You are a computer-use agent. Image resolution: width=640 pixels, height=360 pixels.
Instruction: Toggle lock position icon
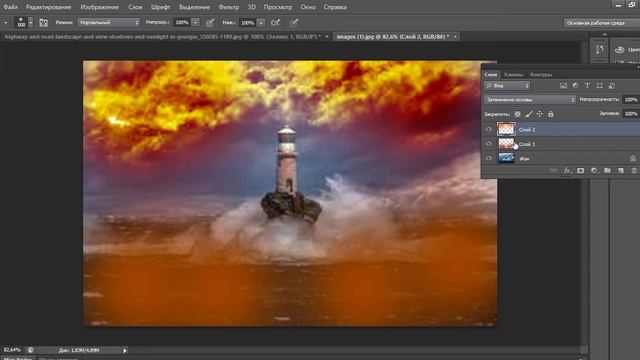pyautogui.click(x=540, y=114)
